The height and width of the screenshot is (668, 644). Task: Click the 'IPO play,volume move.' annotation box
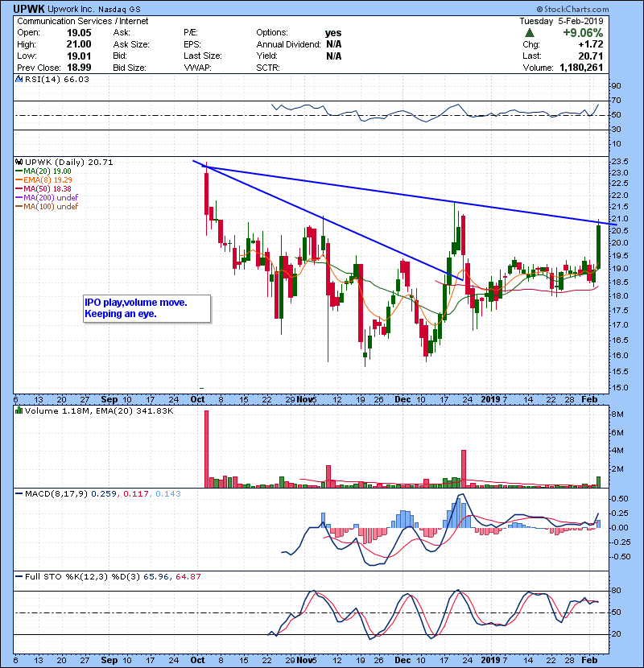pos(147,308)
